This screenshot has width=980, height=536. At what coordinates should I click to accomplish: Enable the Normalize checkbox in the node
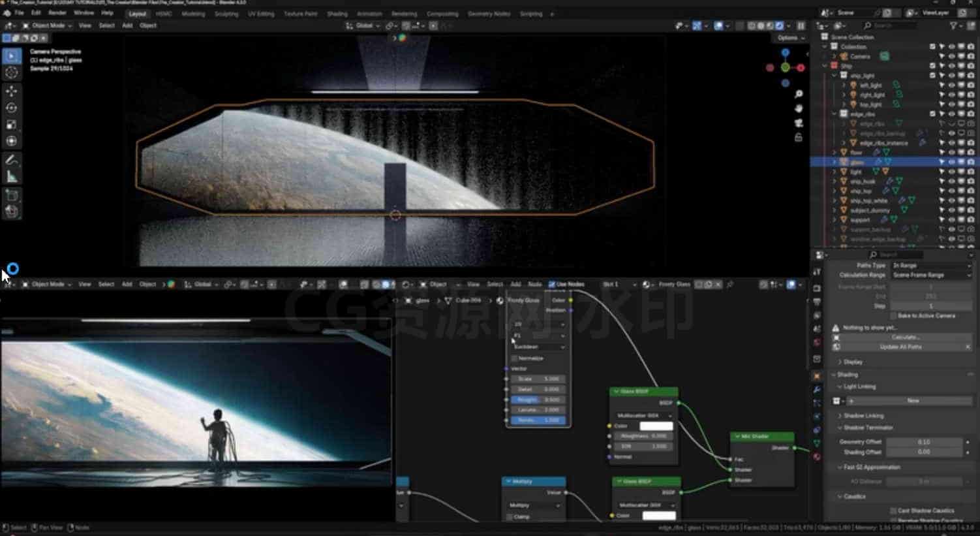click(515, 358)
